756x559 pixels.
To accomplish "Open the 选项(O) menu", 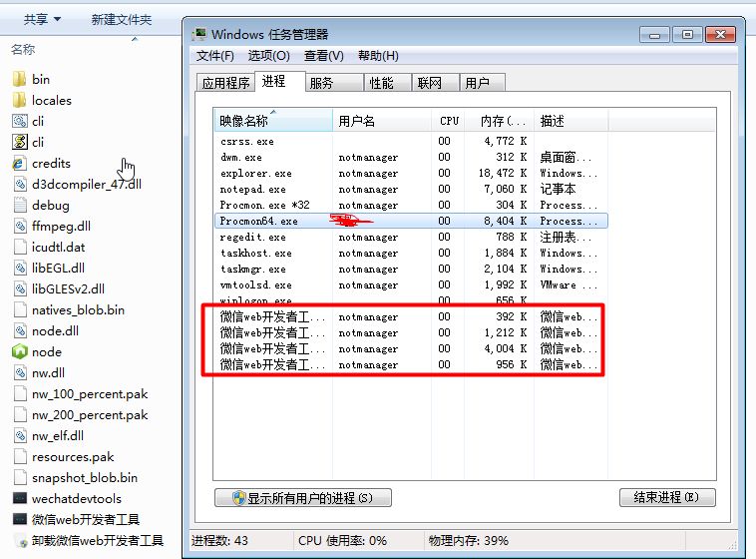I will [268, 56].
